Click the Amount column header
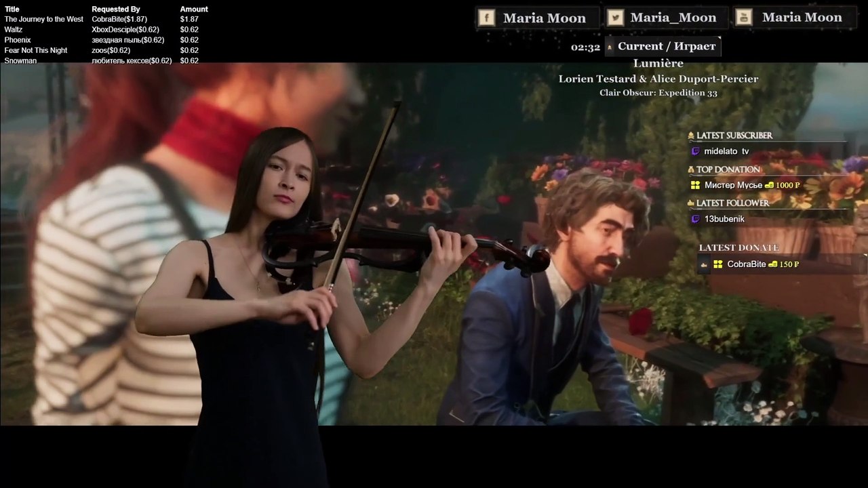 tap(194, 9)
